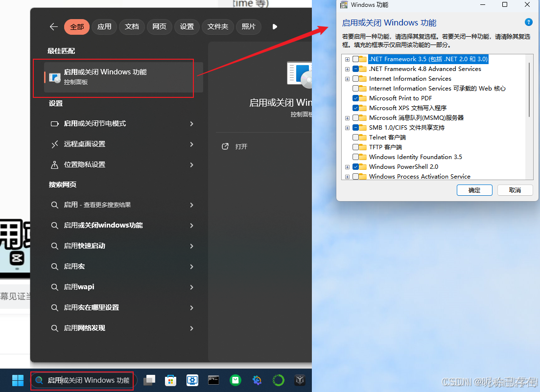The width and height of the screenshot is (540, 392).
Task: Uncheck Microsoft XPS 文档写入程序
Action: tap(355, 108)
